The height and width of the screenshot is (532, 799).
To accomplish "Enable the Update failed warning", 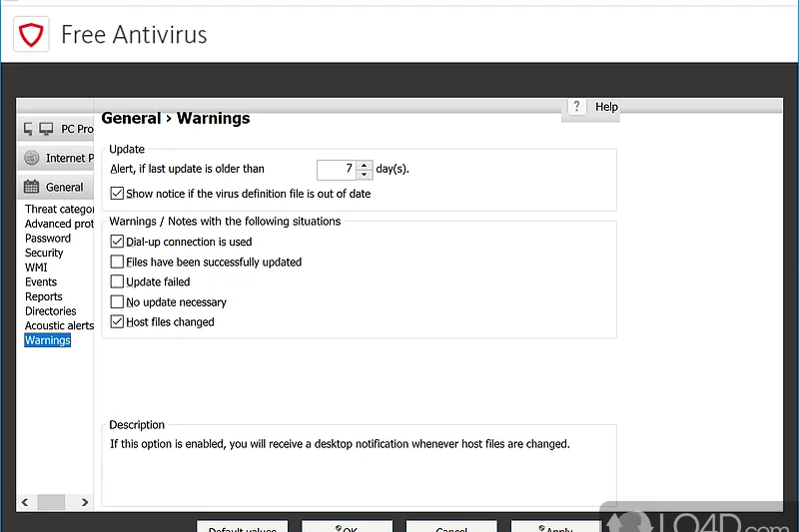I will [117, 281].
